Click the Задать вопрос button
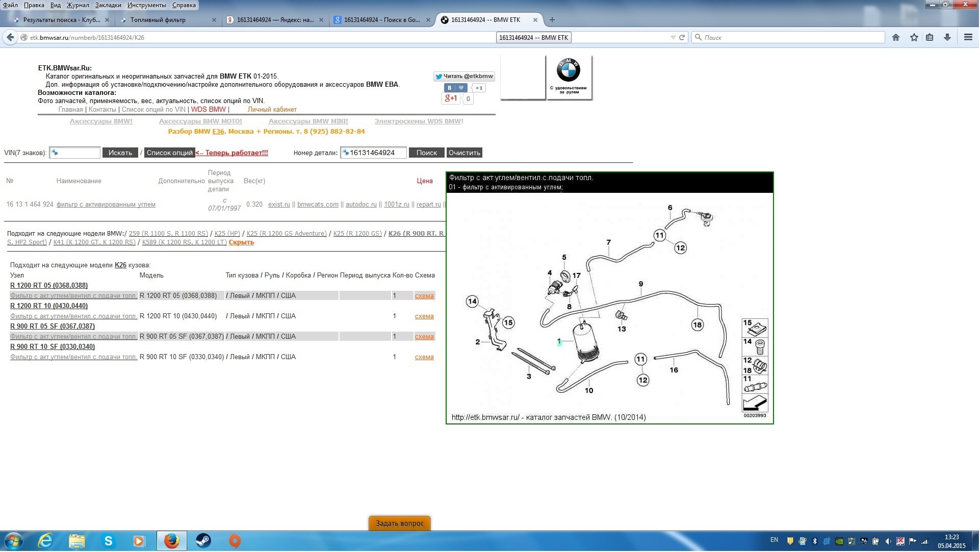 coord(399,523)
